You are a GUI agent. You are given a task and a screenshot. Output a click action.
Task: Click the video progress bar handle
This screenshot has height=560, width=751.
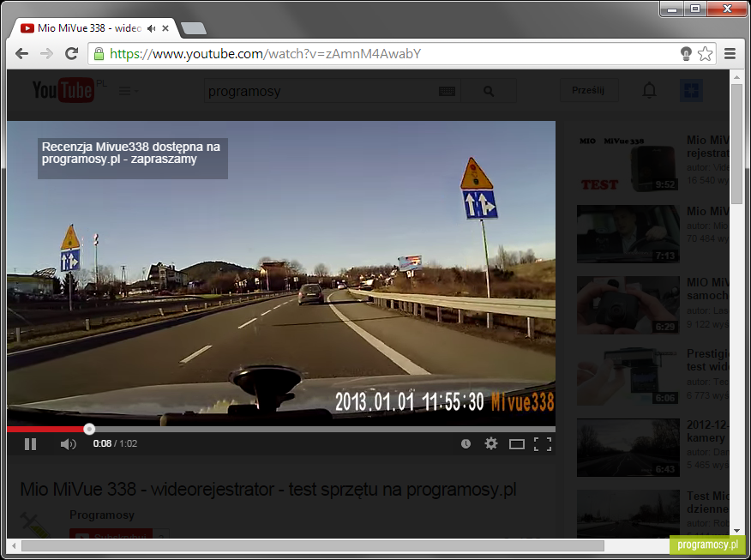click(89, 429)
